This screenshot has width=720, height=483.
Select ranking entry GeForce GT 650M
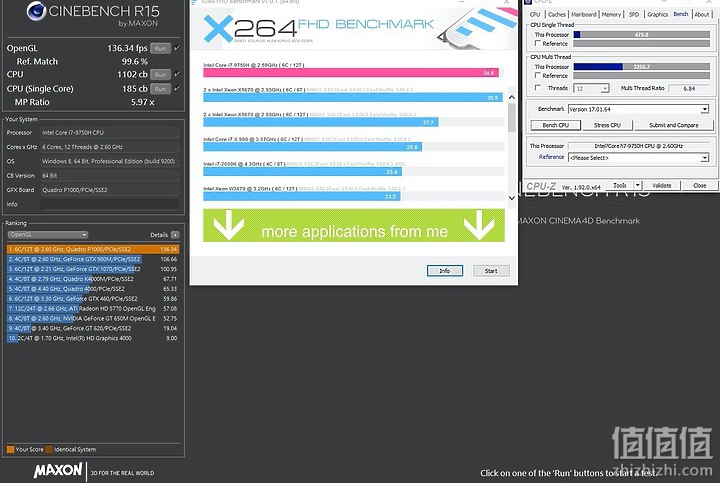coord(93,318)
